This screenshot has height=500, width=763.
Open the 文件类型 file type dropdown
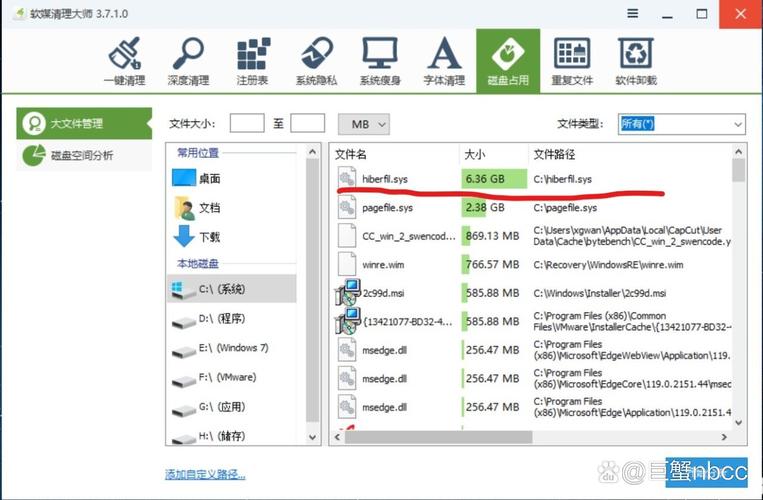point(681,124)
